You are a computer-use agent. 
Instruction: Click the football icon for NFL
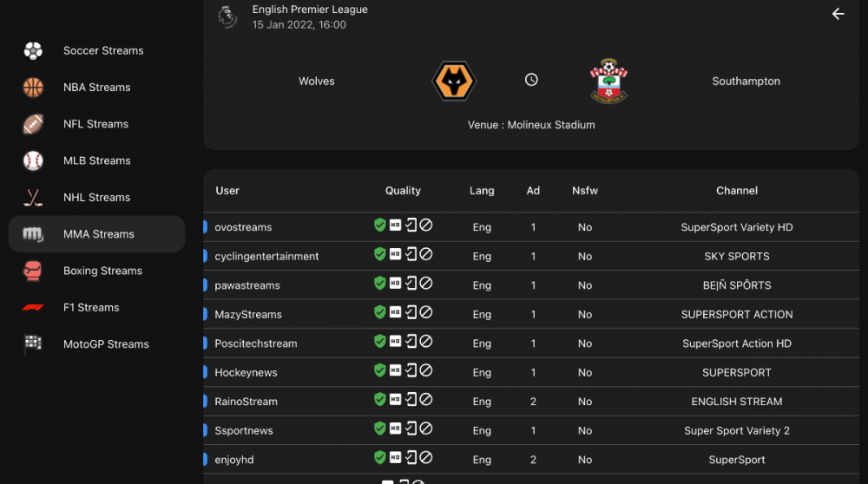pos(33,124)
